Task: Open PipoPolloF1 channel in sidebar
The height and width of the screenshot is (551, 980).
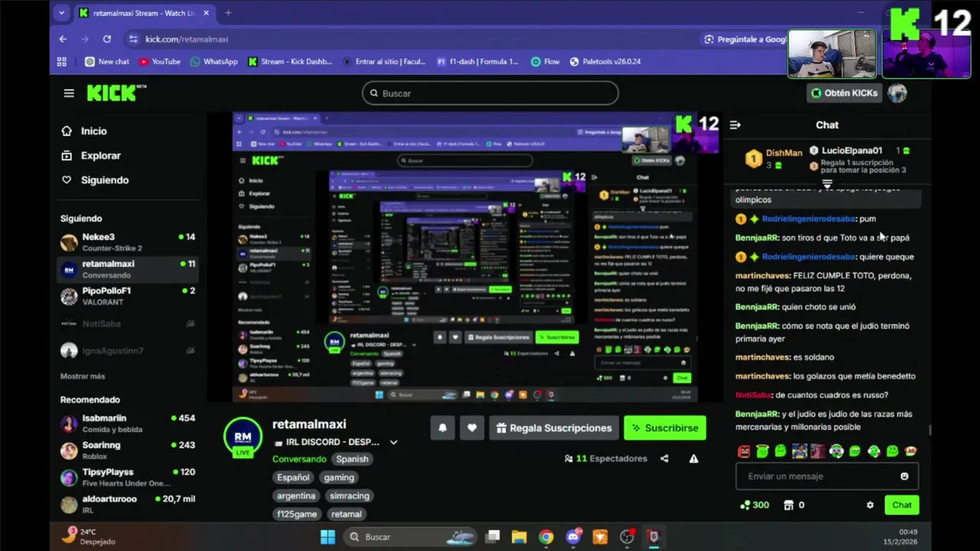Action: 128,295
